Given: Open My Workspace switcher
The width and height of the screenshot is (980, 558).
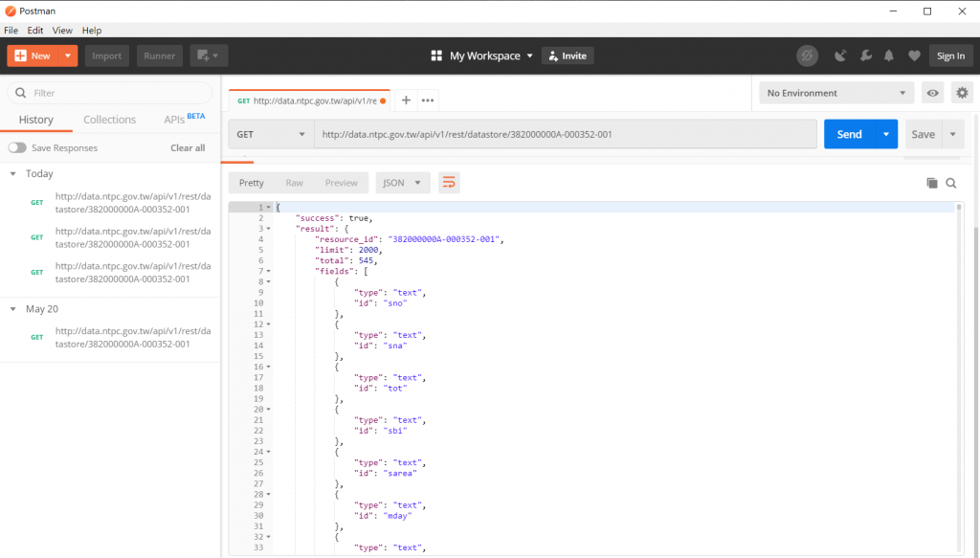Looking at the screenshot, I should click(482, 56).
